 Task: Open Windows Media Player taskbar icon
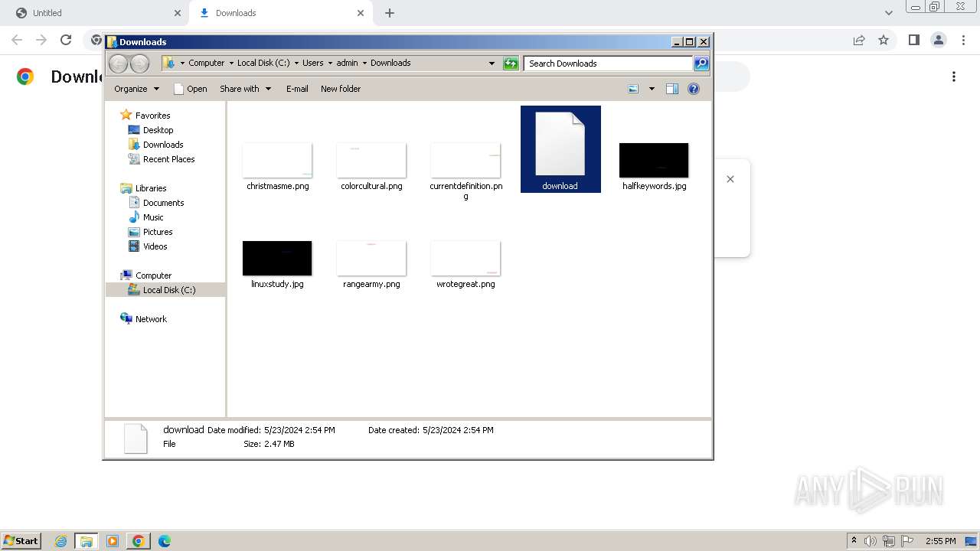click(113, 541)
